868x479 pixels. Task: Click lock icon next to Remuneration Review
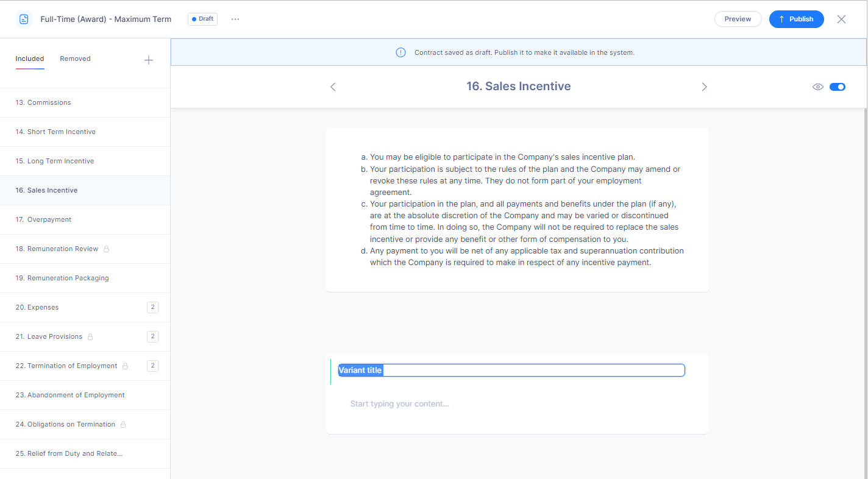(107, 249)
